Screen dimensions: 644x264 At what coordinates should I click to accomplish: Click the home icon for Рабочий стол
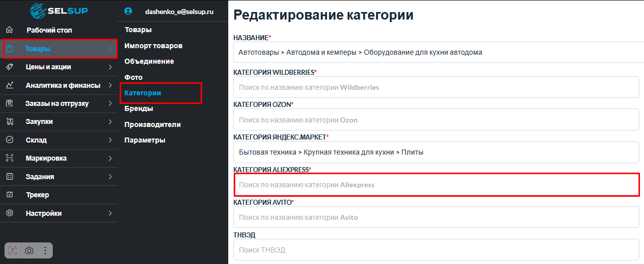(9, 30)
